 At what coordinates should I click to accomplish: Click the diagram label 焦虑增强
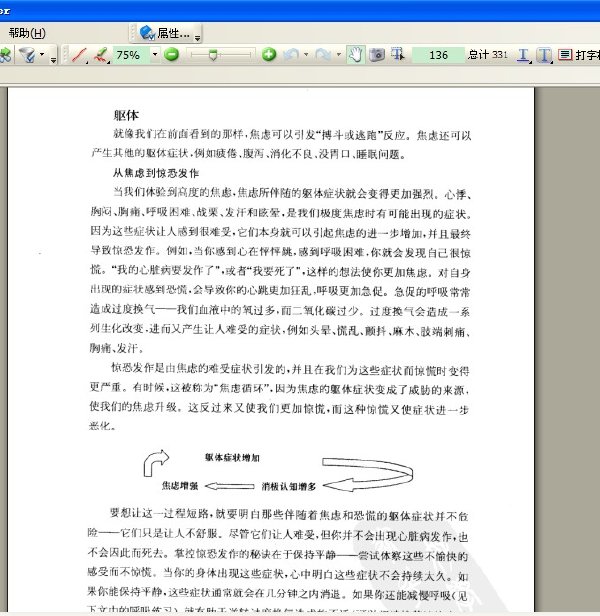pyautogui.click(x=180, y=486)
